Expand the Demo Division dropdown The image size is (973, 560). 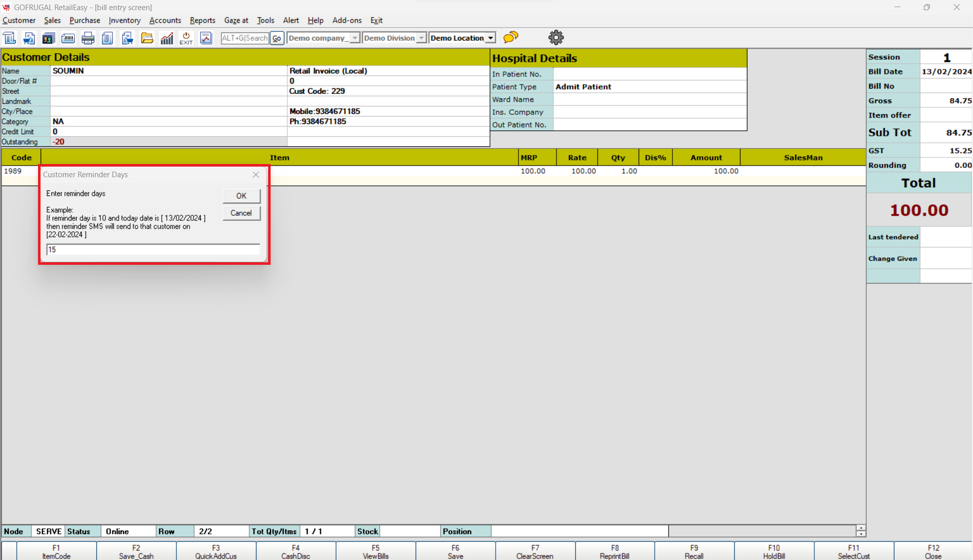[421, 38]
